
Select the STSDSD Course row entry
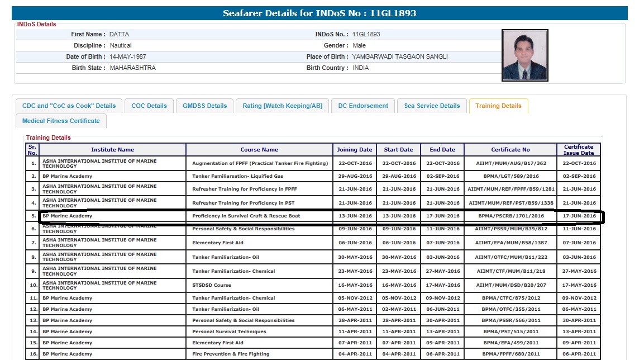pyautogui.click(x=212, y=285)
